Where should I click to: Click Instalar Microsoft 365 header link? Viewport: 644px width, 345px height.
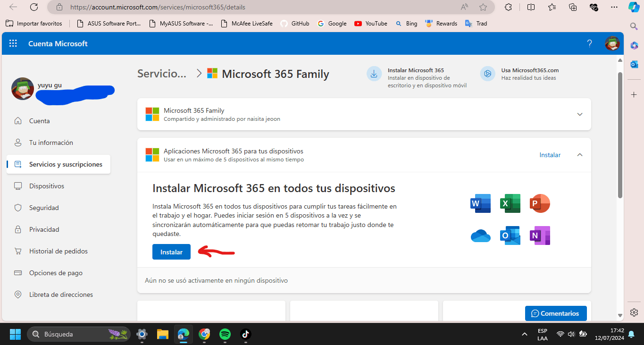tap(416, 70)
